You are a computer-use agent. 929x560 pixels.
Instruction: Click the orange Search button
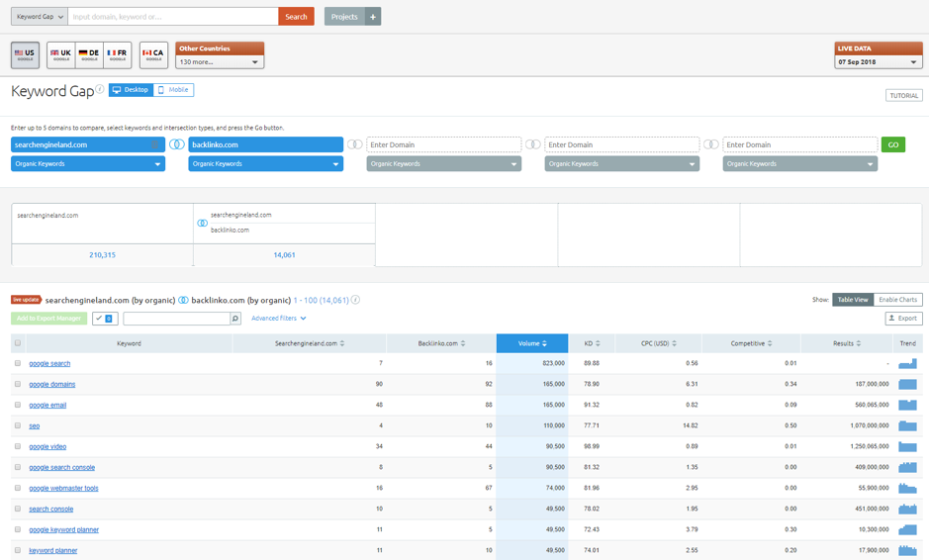click(x=296, y=17)
